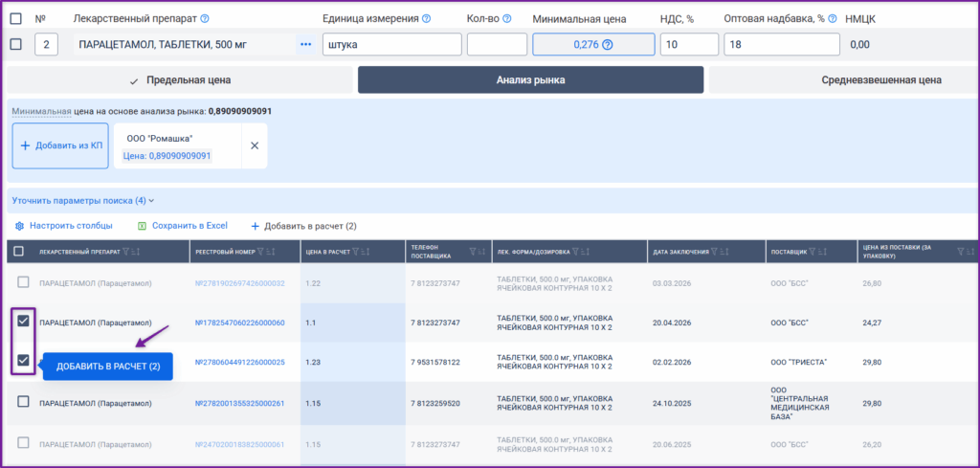Open registry number №2470200183825000061
The width and height of the screenshot is (980, 468).
(x=240, y=444)
